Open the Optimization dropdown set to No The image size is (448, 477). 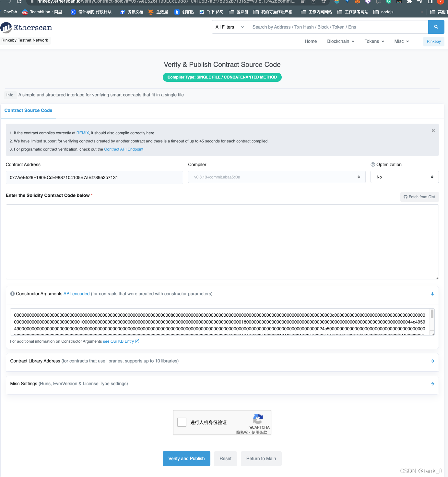[x=404, y=177]
